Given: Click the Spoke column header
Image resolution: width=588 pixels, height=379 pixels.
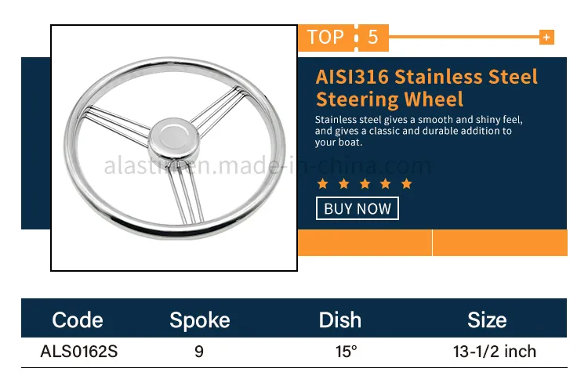Looking at the screenshot, I should (199, 320).
